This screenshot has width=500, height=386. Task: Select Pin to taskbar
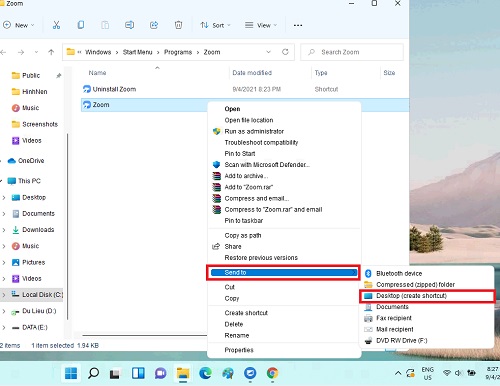point(244,221)
